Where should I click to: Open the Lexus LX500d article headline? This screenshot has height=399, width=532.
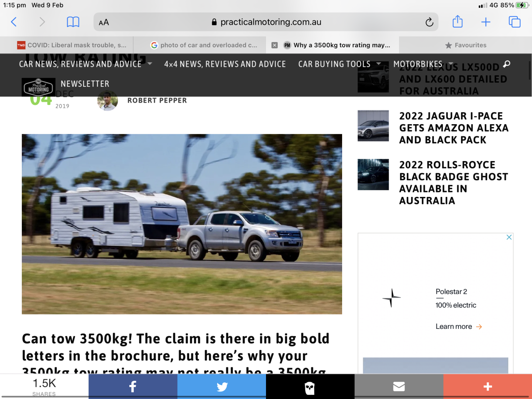point(453,79)
